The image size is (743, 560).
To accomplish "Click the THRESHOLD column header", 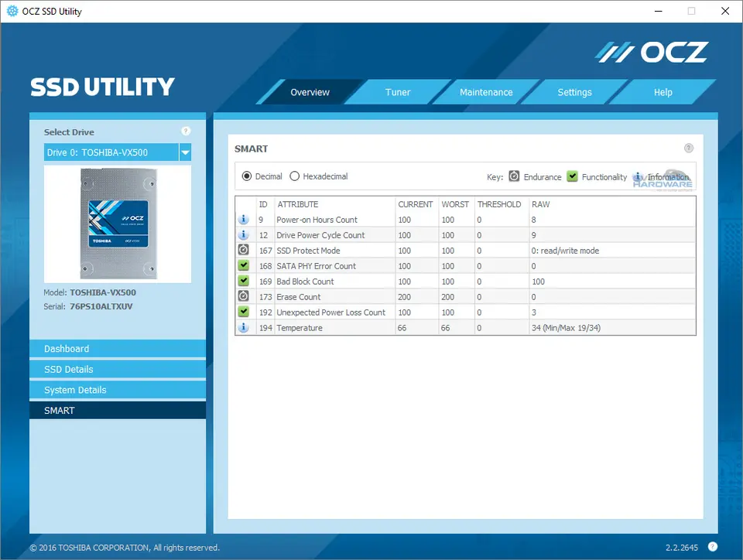I will [x=499, y=204].
